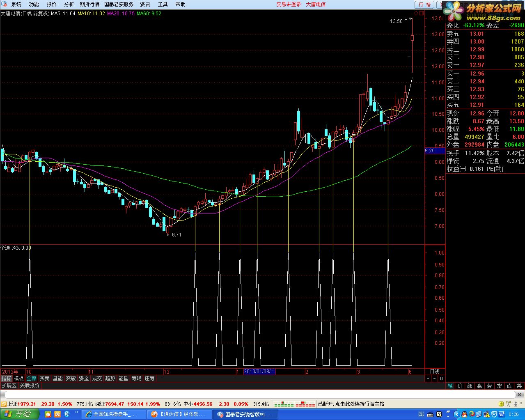Click the application logo icon in menu bar

[4, 5]
